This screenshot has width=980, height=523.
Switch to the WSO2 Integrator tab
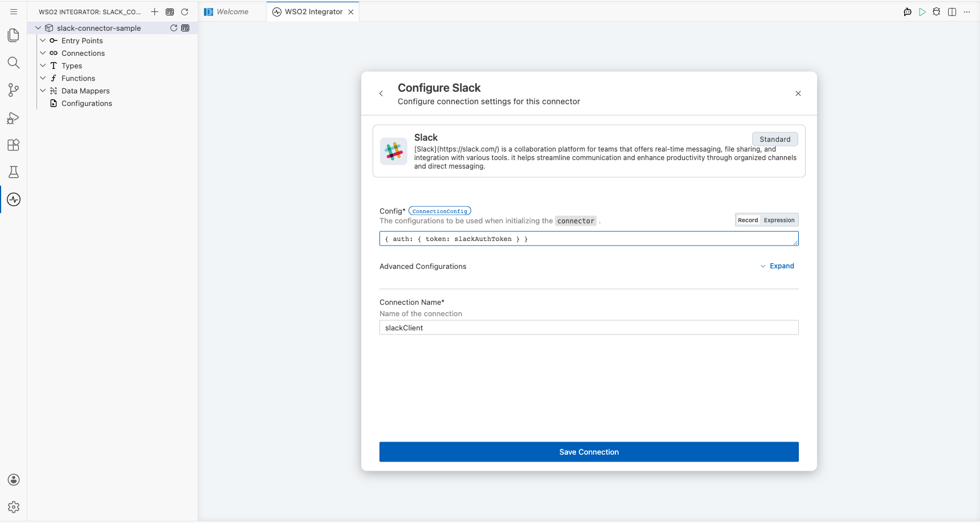point(313,12)
